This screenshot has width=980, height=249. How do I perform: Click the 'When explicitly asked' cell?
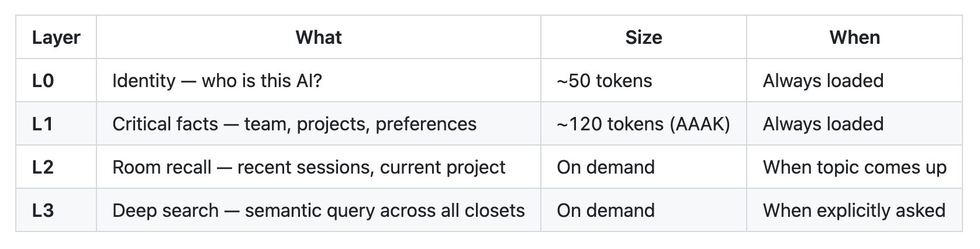(854, 210)
